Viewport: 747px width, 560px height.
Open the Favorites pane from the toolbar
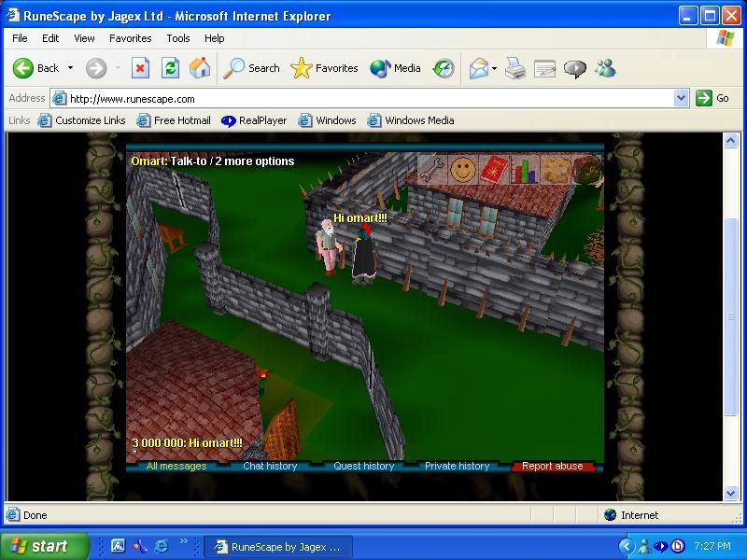(x=324, y=68)
